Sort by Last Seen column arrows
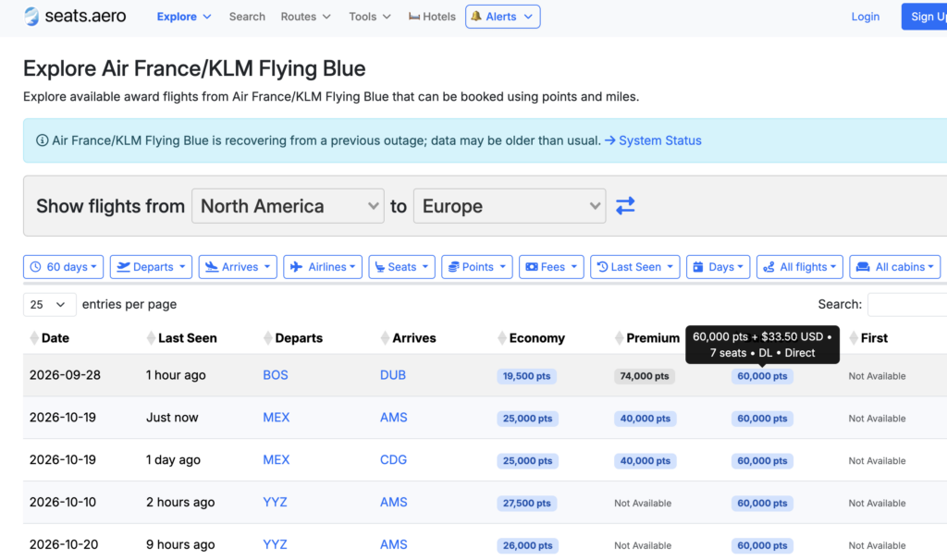Viewport: 947px width, 560px height. click(x=151, y=338)
